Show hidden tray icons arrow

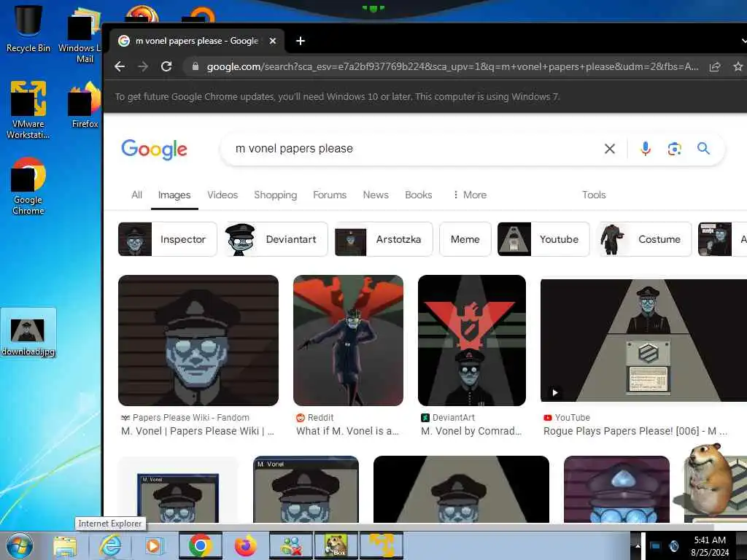(x=637, y=545)
